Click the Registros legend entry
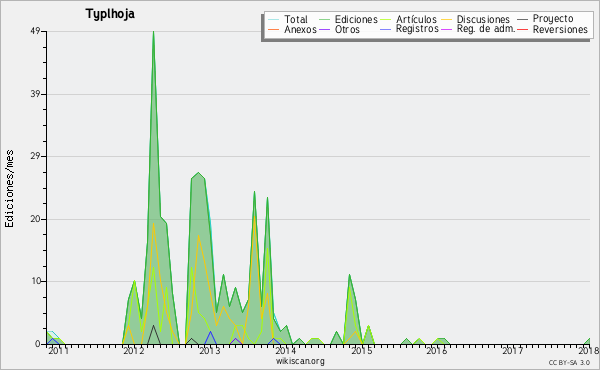The image size is (600, 370). tap(409, 29)
